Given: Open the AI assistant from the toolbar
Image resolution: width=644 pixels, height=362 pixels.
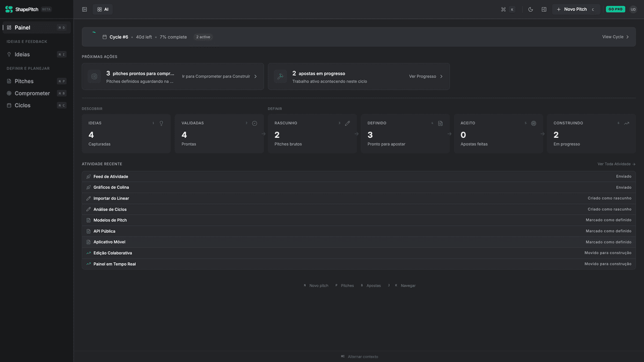Looking at the screenshot, I should 102,9.
